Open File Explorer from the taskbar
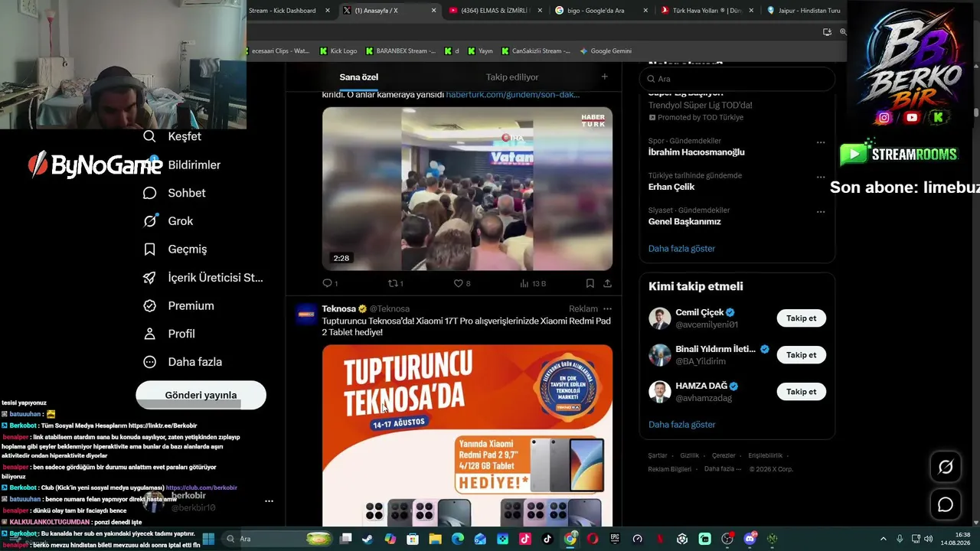The image size is (980, 551). (435, 539)
